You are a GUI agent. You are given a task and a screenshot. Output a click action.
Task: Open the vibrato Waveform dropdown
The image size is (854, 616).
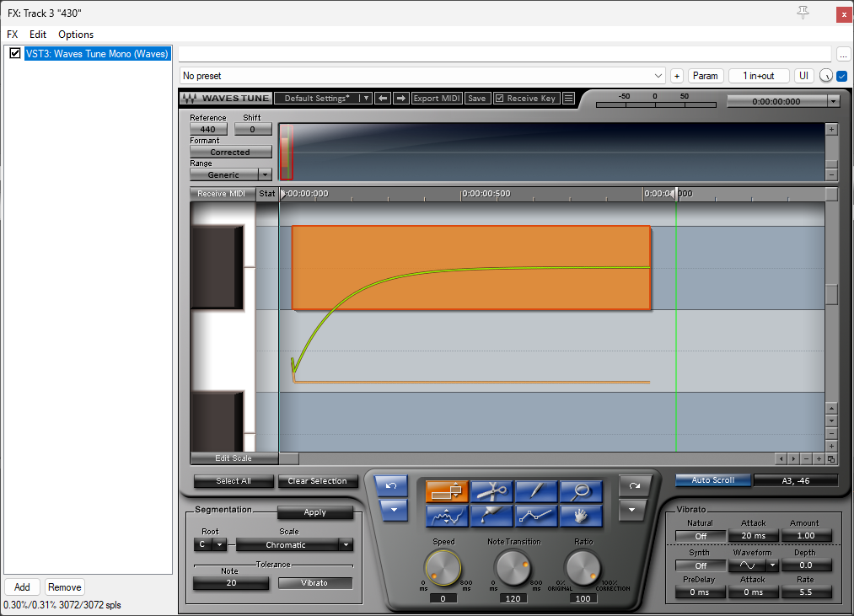click(x=772, y=565)
